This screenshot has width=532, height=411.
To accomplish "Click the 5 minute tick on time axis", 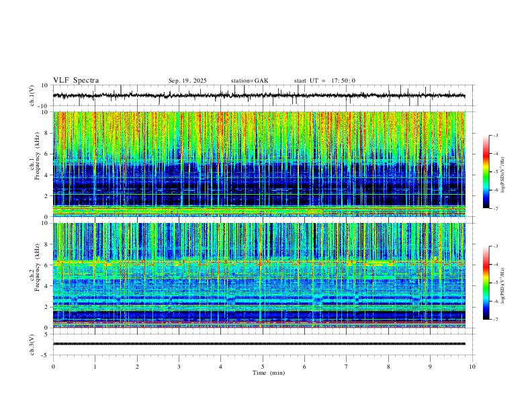I will (263, 367).
